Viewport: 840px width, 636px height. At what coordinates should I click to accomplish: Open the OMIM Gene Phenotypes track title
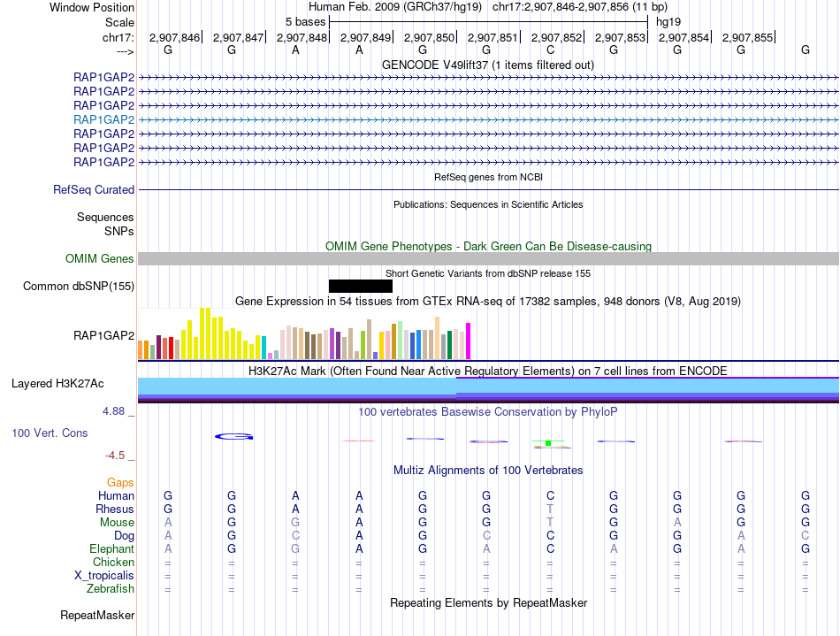click(488, 246)
